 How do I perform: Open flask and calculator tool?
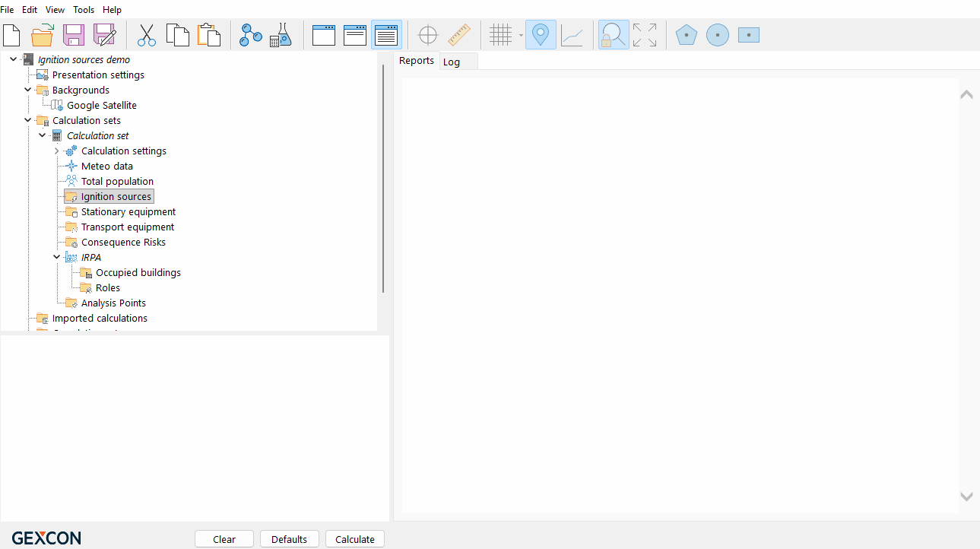coord(281,35)
